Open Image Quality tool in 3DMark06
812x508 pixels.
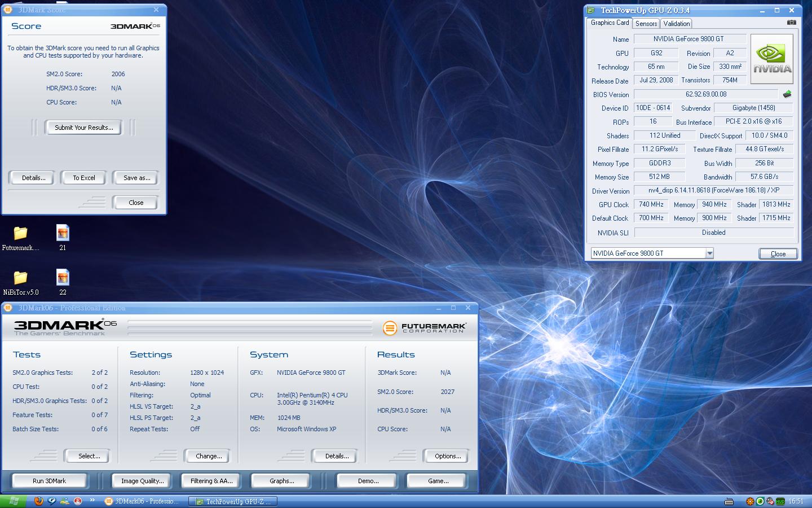coord(142,481)
